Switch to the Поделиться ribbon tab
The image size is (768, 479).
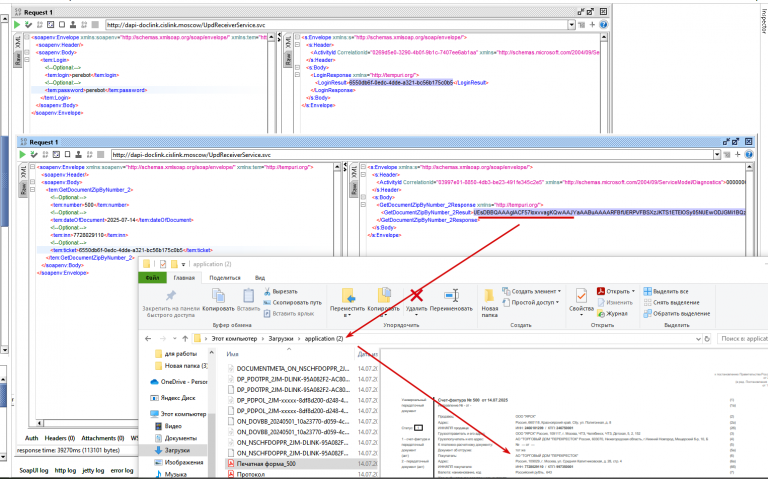[225, 278]
